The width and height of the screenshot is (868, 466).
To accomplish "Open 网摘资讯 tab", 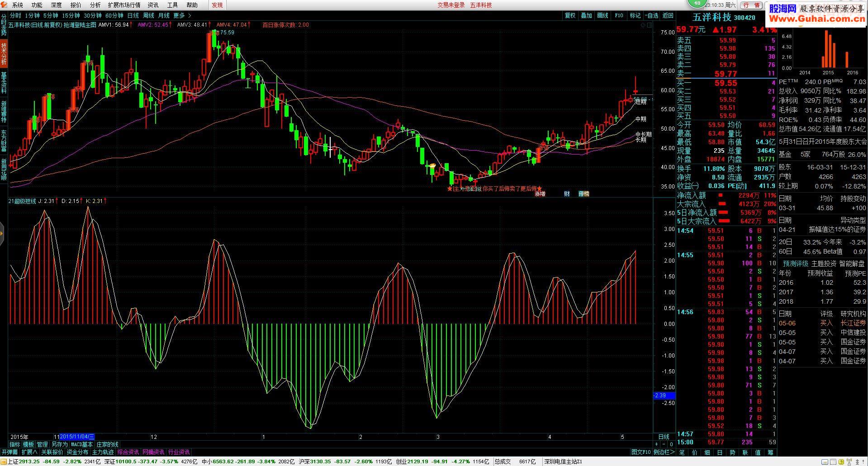I will tap(153, 452).
